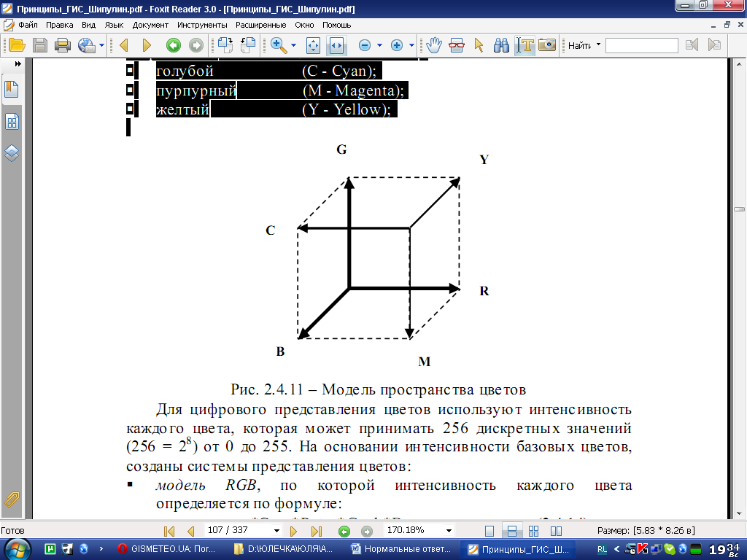Screen dimensions: 747x560
Task: Open the Помощь menu
Action: click(337, 25)
